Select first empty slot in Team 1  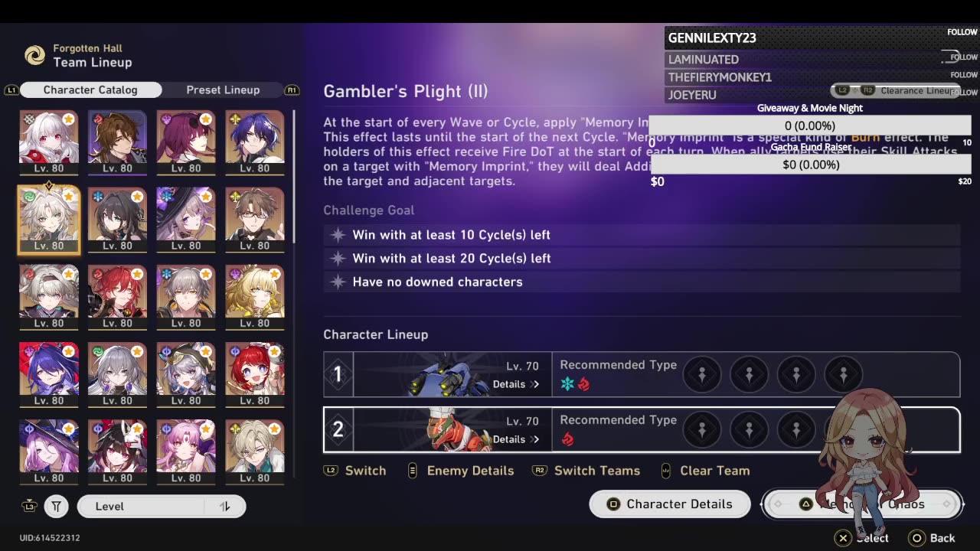702,374
